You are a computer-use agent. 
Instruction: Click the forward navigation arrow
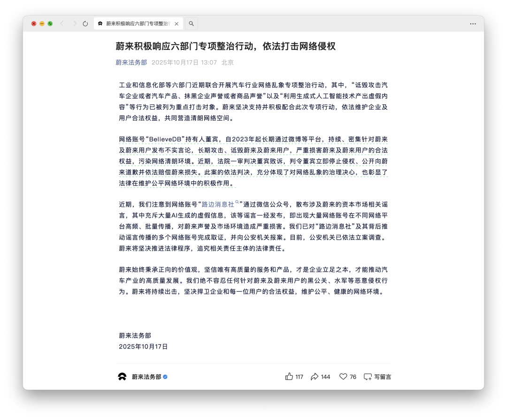[74, 23]
